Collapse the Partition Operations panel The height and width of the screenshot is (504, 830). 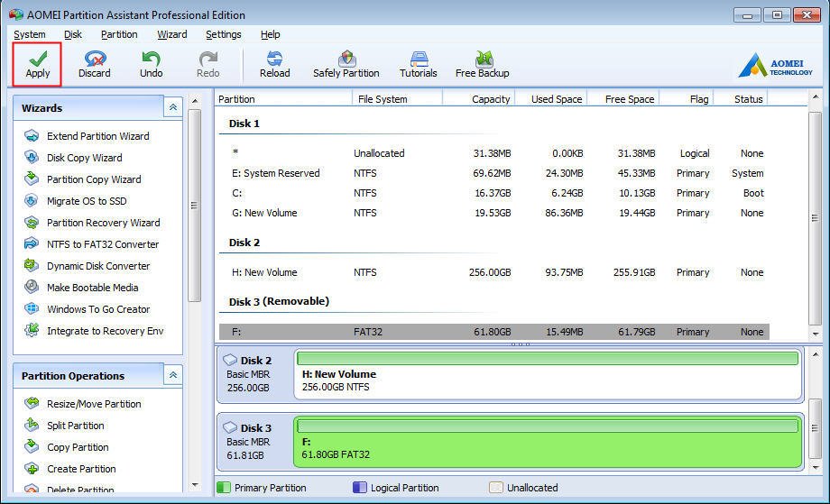(x=172, y=375)
